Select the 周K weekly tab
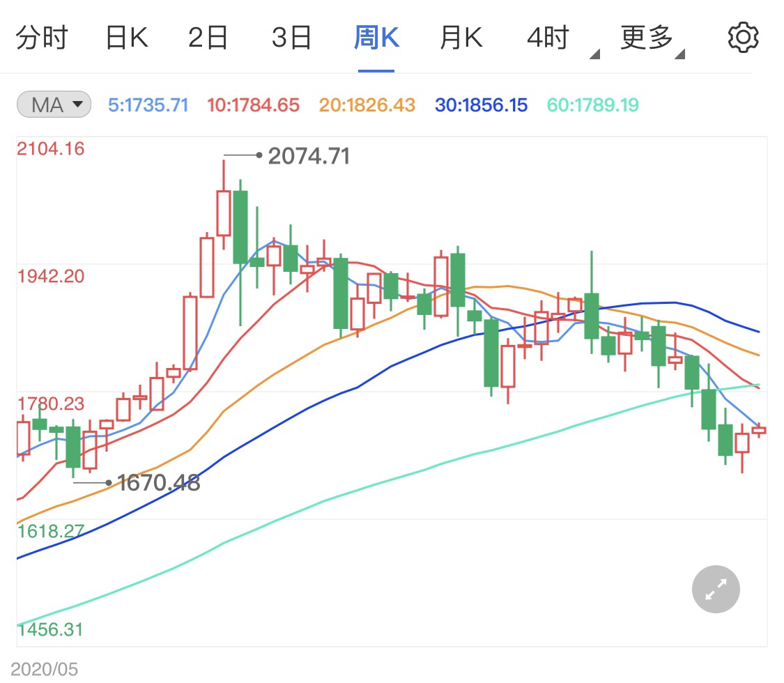784x683 pixels. click(x=376, y=38)
